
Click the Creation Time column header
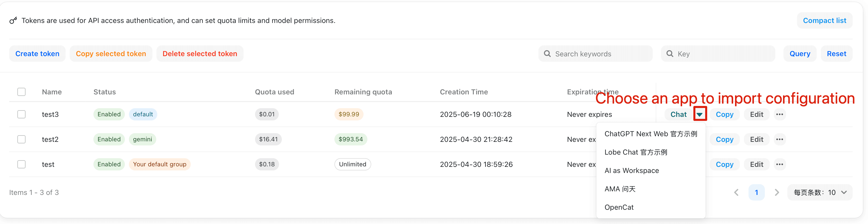(464, 92)
